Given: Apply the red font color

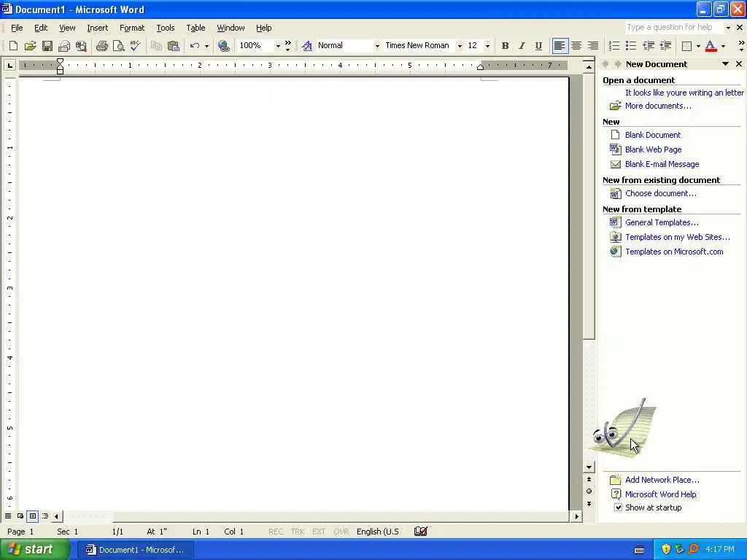Looking at the screenshot, I should click(711, 46).
